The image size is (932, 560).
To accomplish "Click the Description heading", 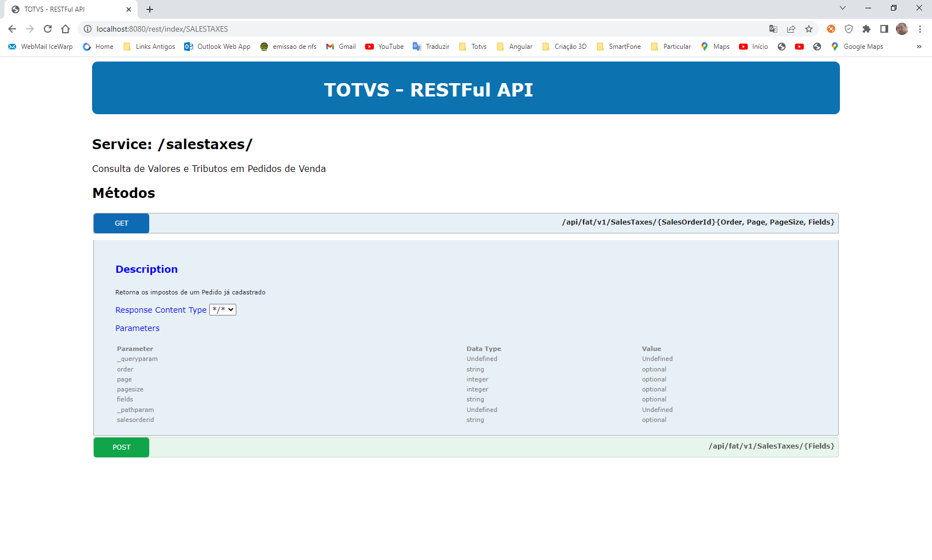I will click(146, 269).
